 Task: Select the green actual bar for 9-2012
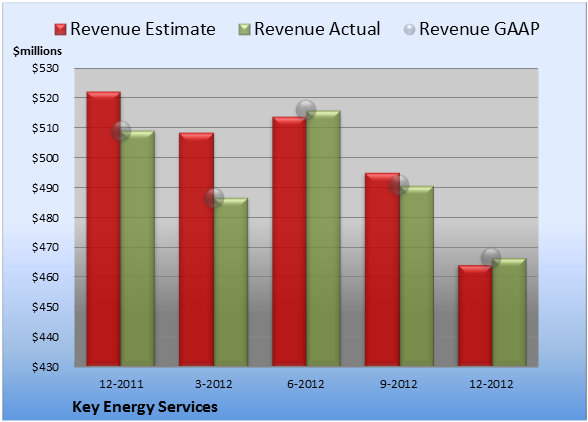click(x=416, y=276)
